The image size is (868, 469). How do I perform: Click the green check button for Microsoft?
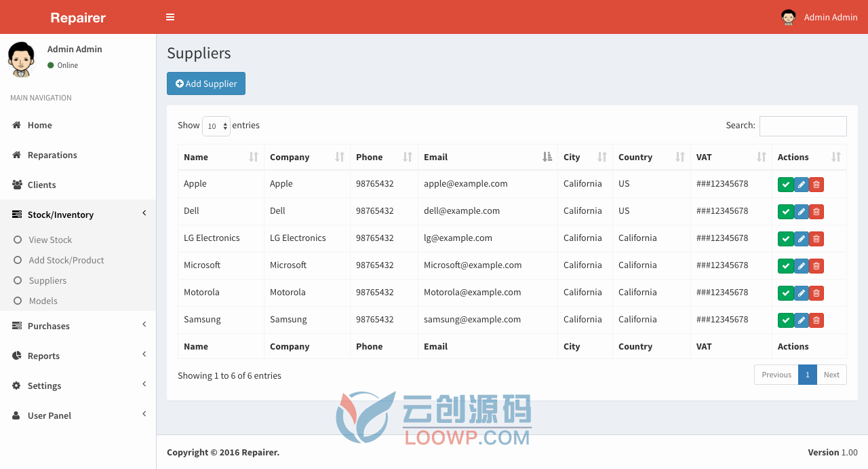[785, 266]
